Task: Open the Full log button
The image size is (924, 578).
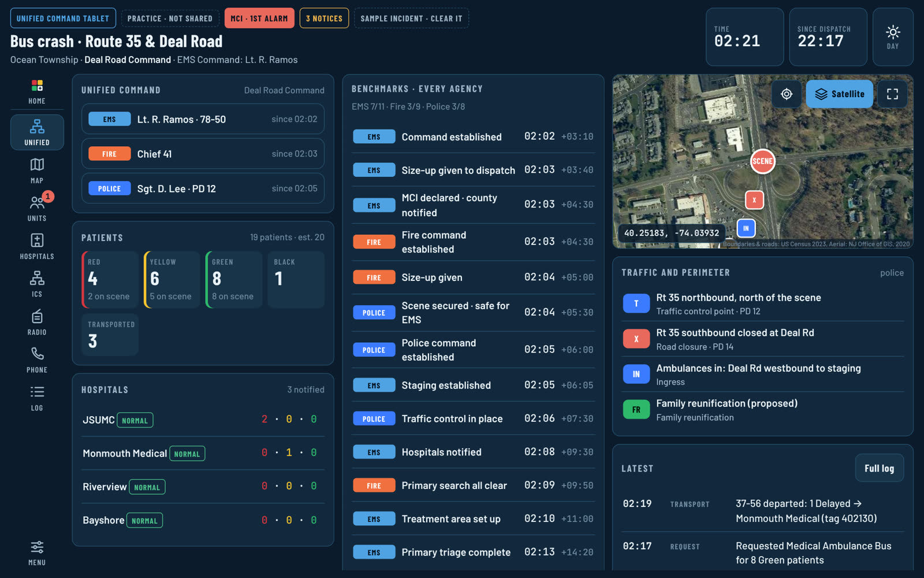Action: pos(879,468)
